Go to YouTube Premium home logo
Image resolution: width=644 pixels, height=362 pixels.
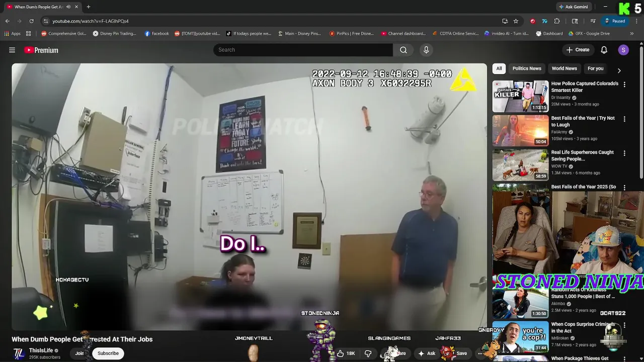tap(41, 50)
